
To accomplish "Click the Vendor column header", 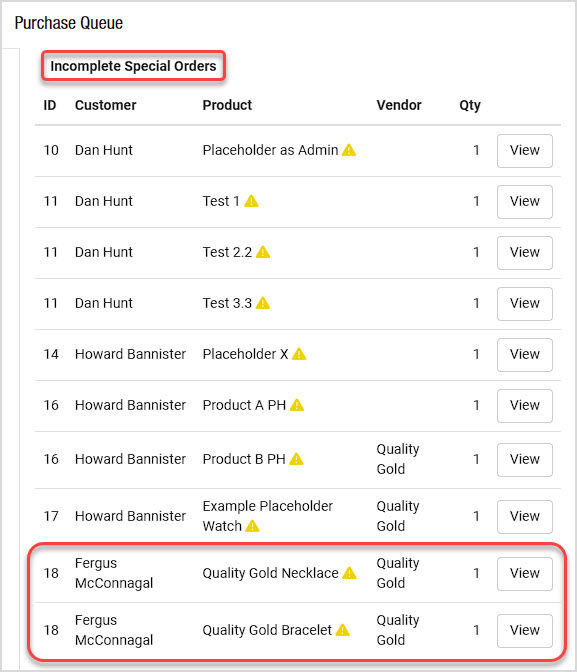I will tap(399, 105).
